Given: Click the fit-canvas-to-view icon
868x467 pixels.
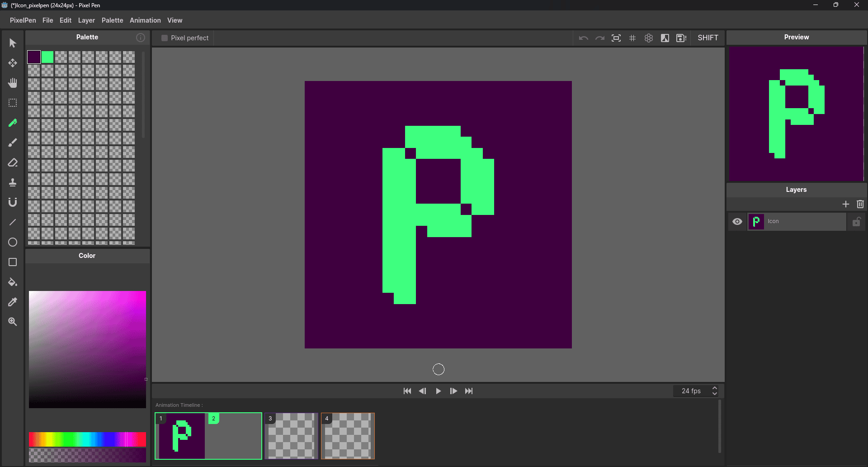Looking at the screenshot, I should coord(616,38).
